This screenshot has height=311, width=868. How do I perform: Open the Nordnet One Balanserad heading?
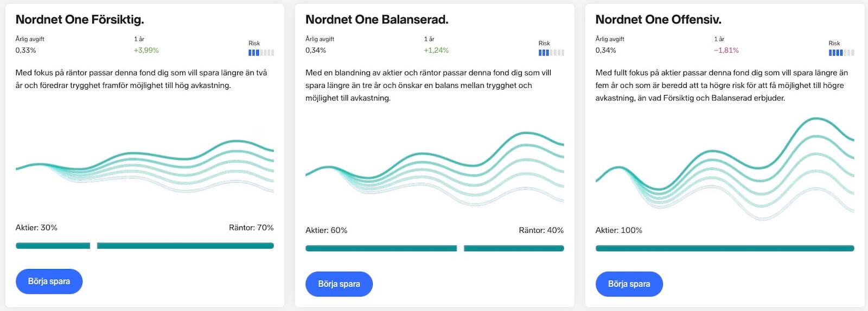coord(377,20)
